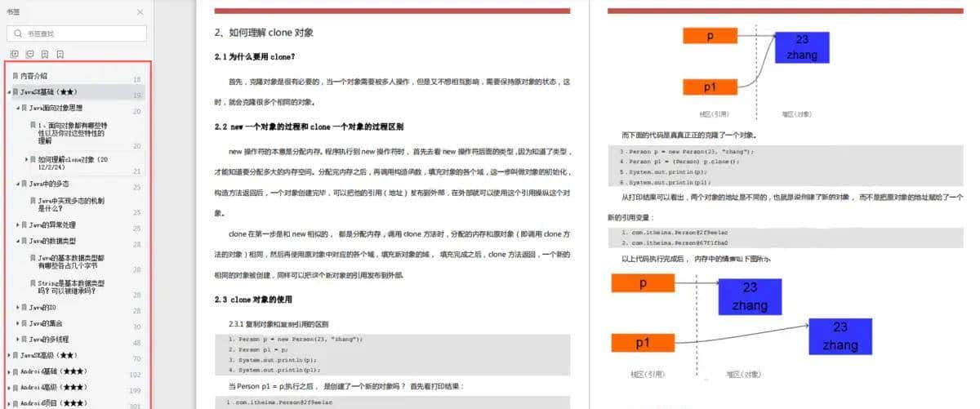Open the String是基本数据类型吗 bookmark

pos(71,287)
